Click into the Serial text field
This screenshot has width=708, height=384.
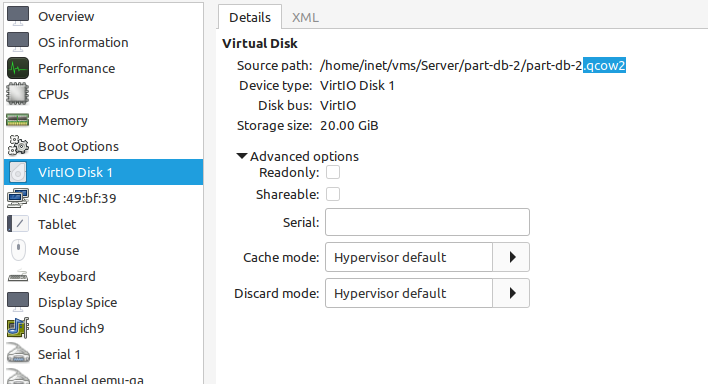[x=427, y=222]
